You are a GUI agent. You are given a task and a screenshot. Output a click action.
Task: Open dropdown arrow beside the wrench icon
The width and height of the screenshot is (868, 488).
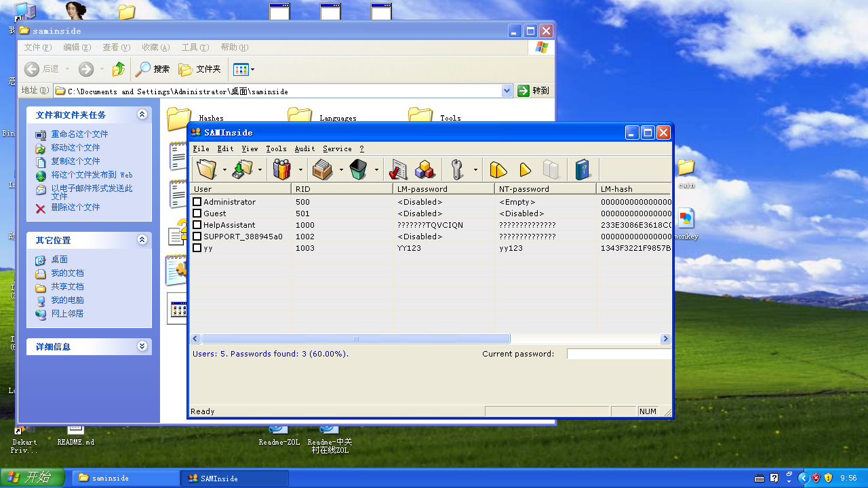475,169
